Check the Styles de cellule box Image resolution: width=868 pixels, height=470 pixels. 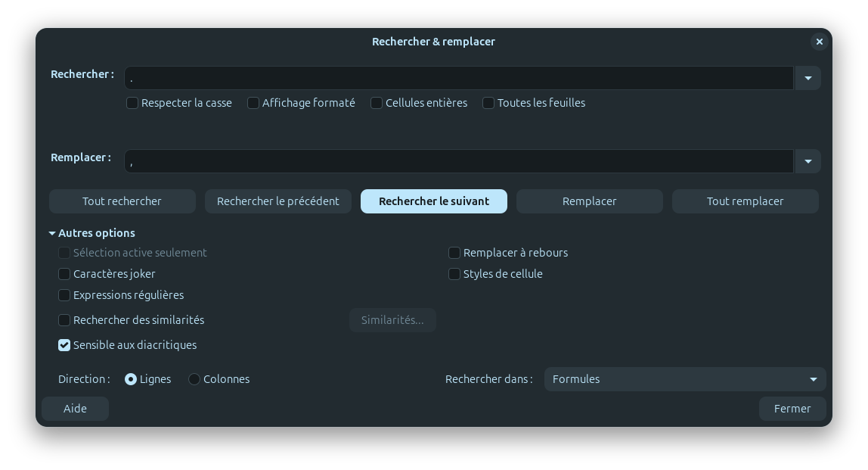[x=454, y=274]
